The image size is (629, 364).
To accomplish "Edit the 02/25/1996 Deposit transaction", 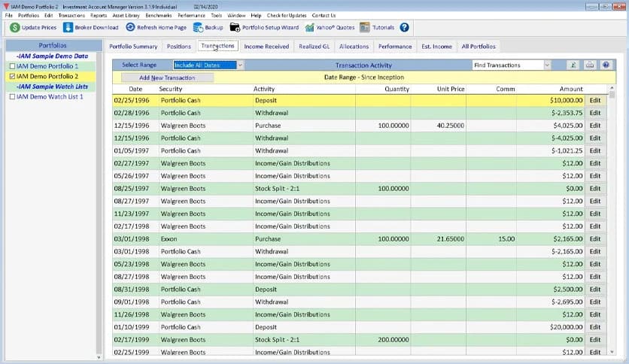I will 595,100.
